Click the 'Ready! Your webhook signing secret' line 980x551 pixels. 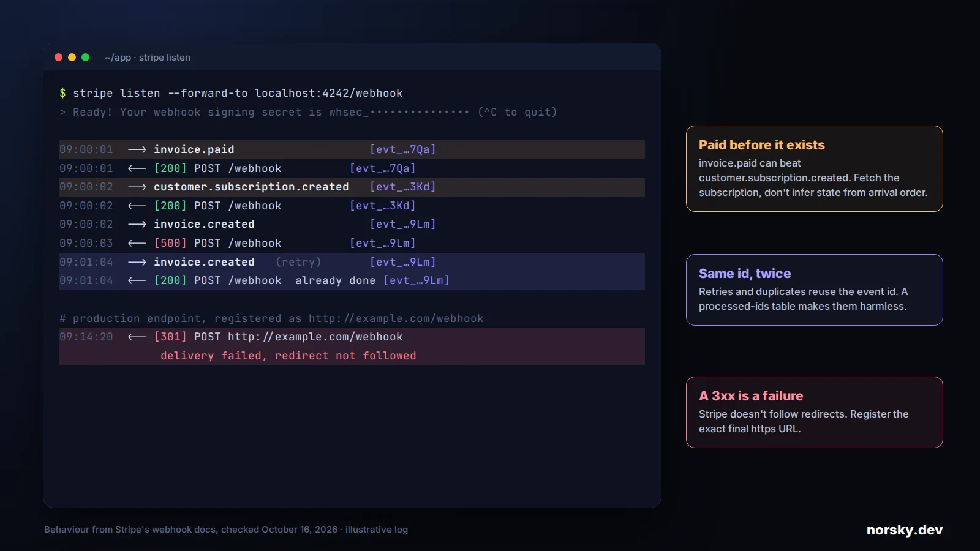308,112
